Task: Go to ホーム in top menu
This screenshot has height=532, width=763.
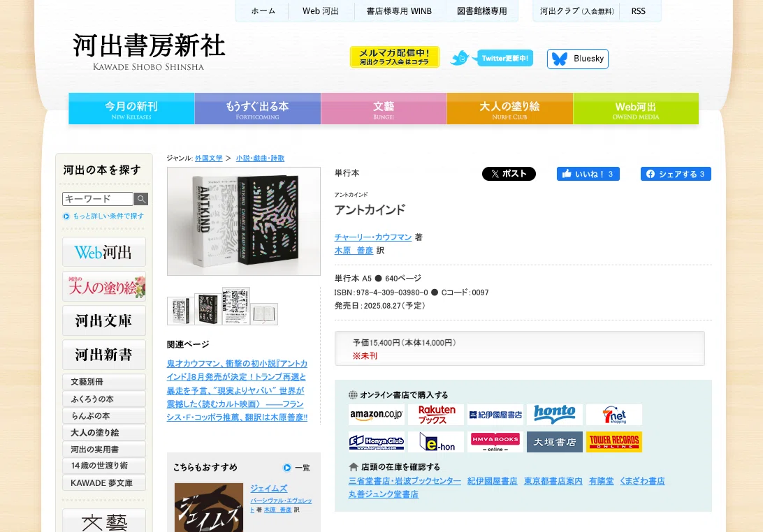Action: (263, 10)
